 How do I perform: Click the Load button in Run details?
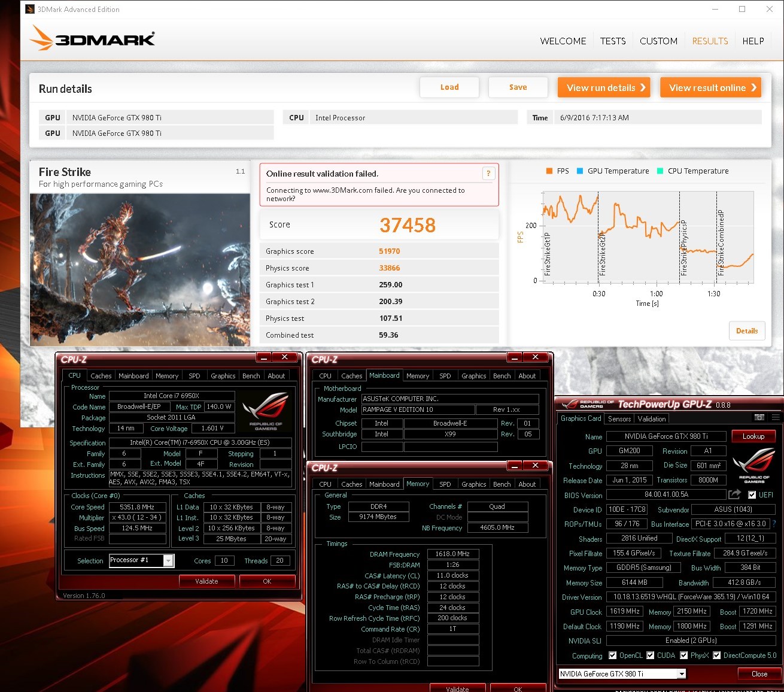449,87
